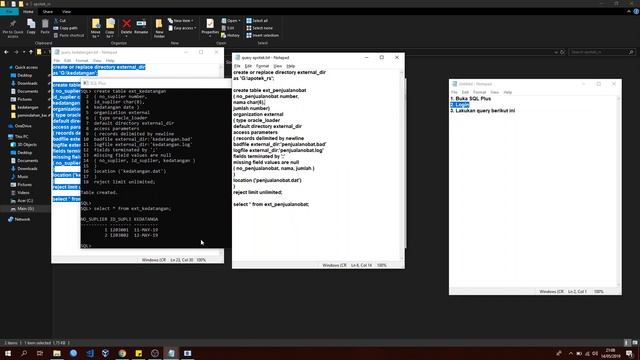
Task: Click 'Table created.' in SQL Plus
Action: point(99,192)
